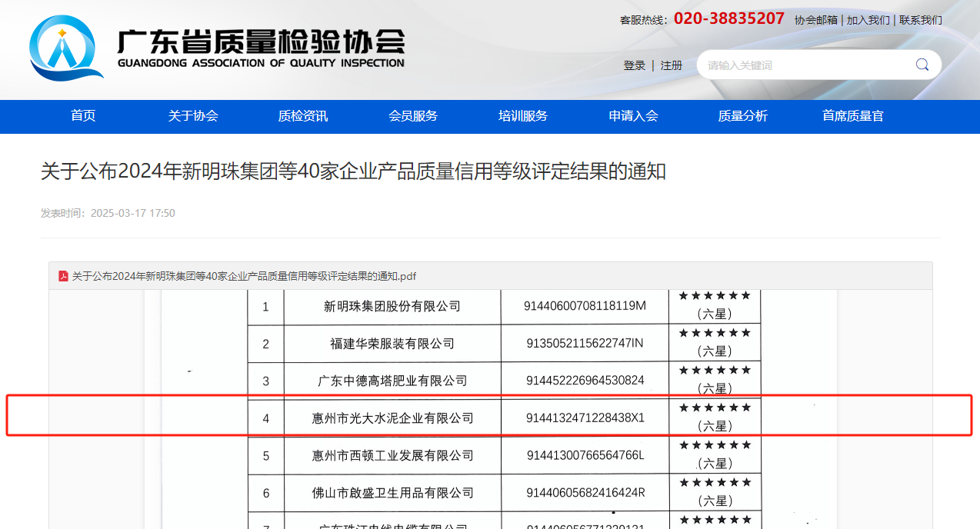Click the search magnifier icon
This screenshot has width=980, height=529.
coord(922,65)
